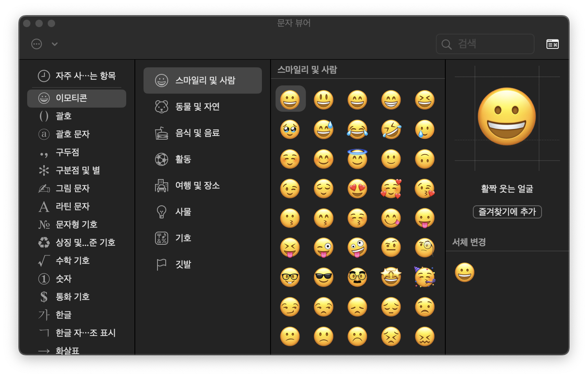
Task: Select the rolling on floor laughing emoji
Action: point(391,129)
